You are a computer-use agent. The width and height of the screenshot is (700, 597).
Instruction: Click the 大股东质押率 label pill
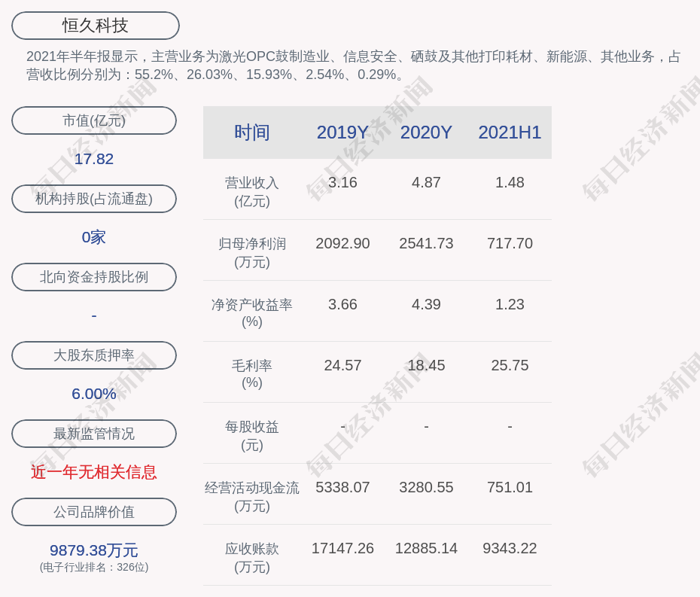(x=94, y=355)
